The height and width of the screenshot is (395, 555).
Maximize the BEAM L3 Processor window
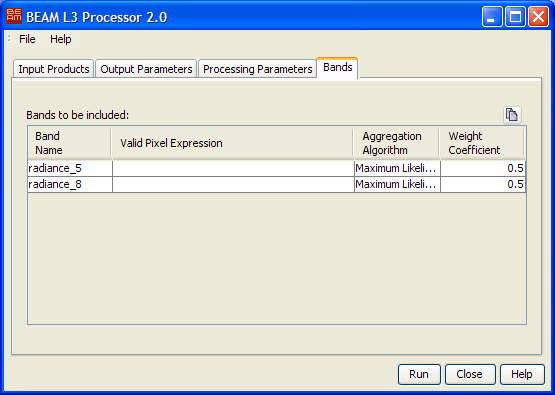pos(515,17)
